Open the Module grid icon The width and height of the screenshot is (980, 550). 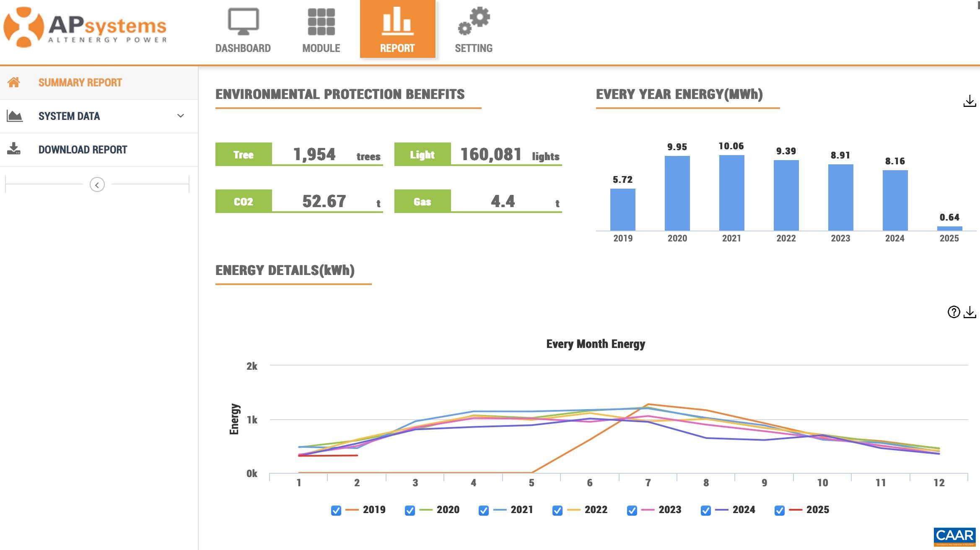(321, 22)
